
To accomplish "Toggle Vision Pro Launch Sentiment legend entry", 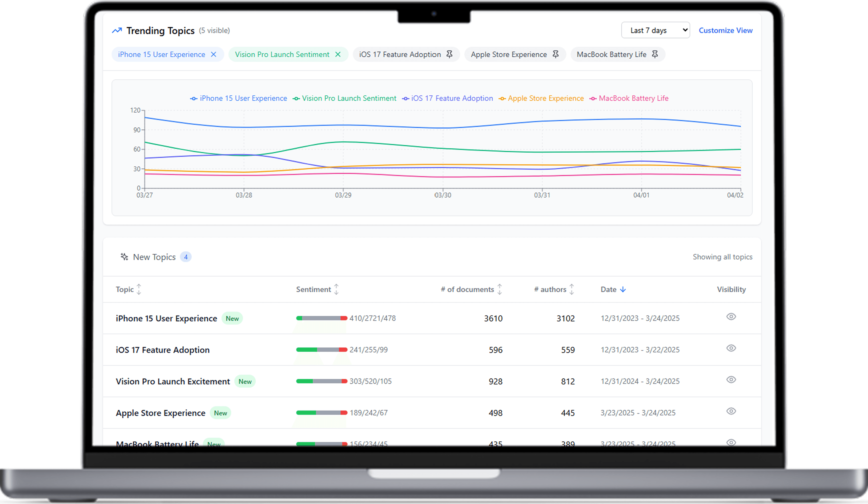I will point(344,98).
